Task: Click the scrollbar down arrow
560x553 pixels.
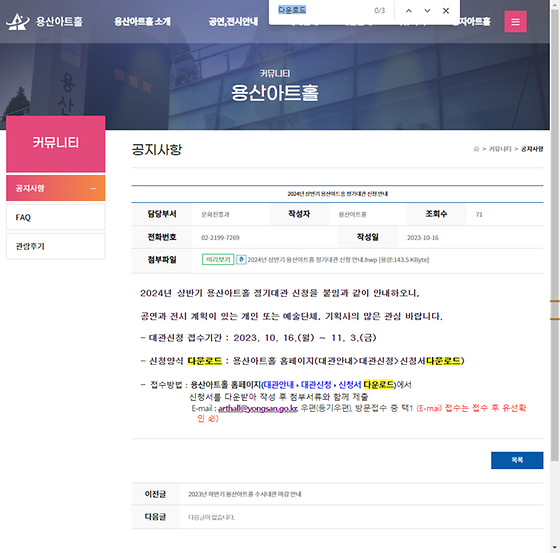Action: point(555,547)
